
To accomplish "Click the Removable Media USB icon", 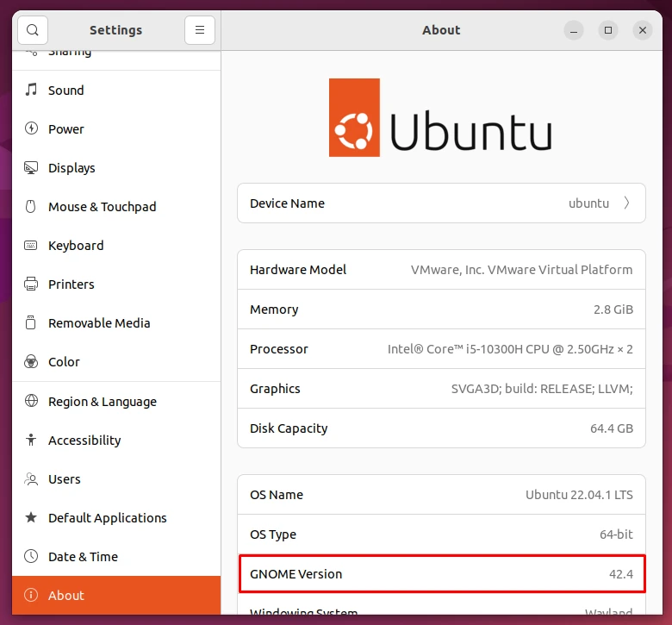I will pyautogui.click(x=31, y=322).
